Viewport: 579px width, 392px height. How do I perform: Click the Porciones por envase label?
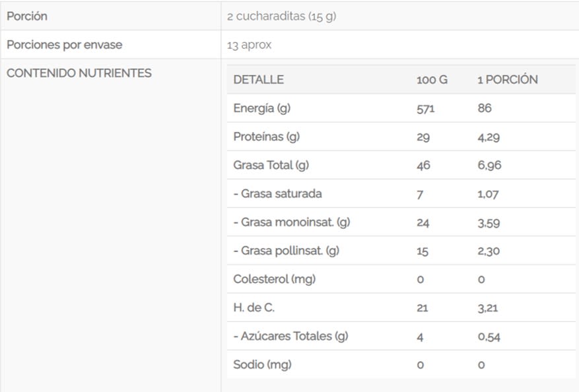tap(65, 45)
